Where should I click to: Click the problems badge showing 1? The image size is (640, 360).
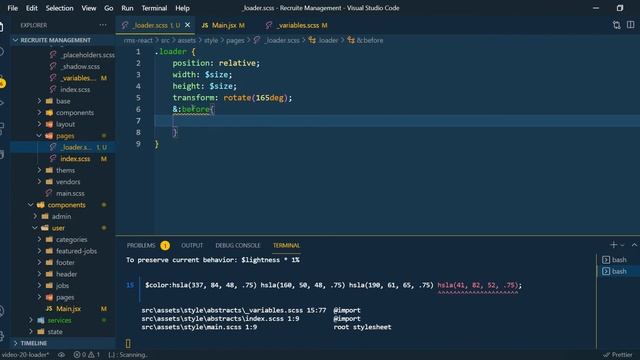tap(165, 245)
